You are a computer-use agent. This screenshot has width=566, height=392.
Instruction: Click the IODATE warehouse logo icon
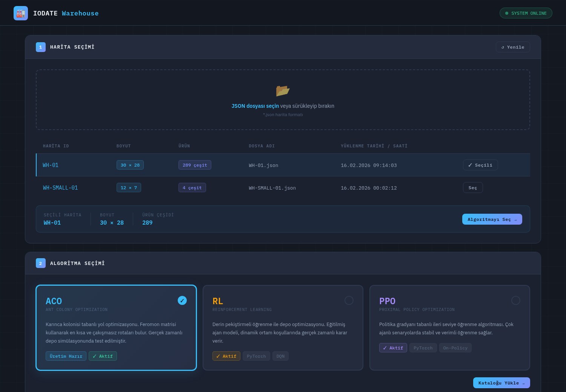21,13
